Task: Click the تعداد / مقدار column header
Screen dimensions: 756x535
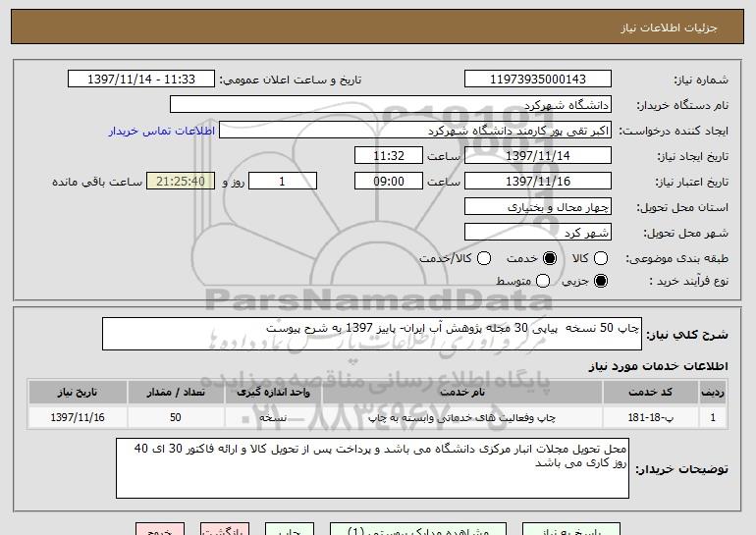Action: (x=176, y=392)
